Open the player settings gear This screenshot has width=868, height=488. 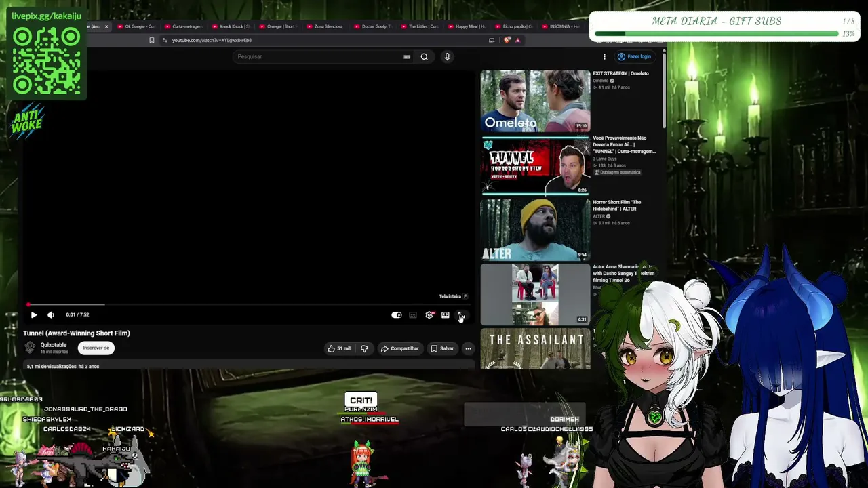point(429,315)
